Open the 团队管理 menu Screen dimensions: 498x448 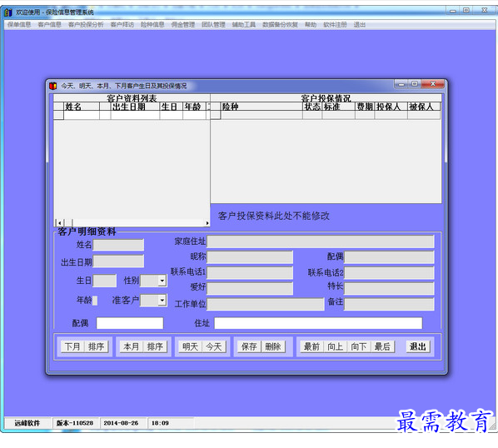(213, 24)
